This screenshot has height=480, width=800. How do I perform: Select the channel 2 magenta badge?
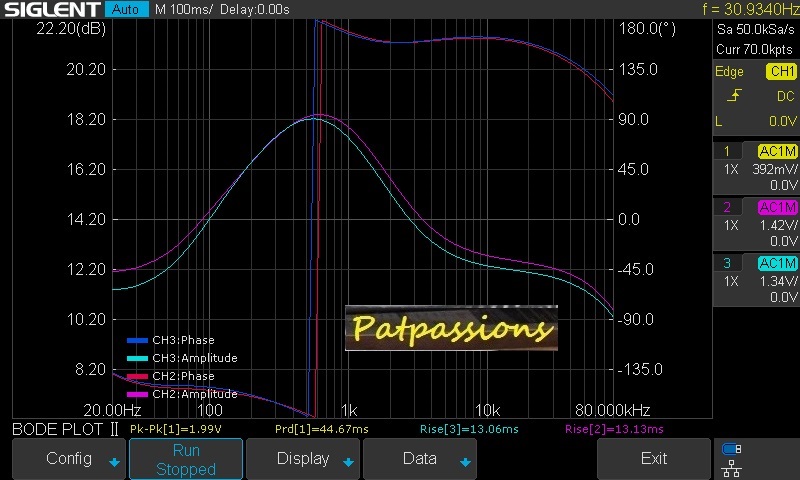pyautogui.click(x=726, y=207)
